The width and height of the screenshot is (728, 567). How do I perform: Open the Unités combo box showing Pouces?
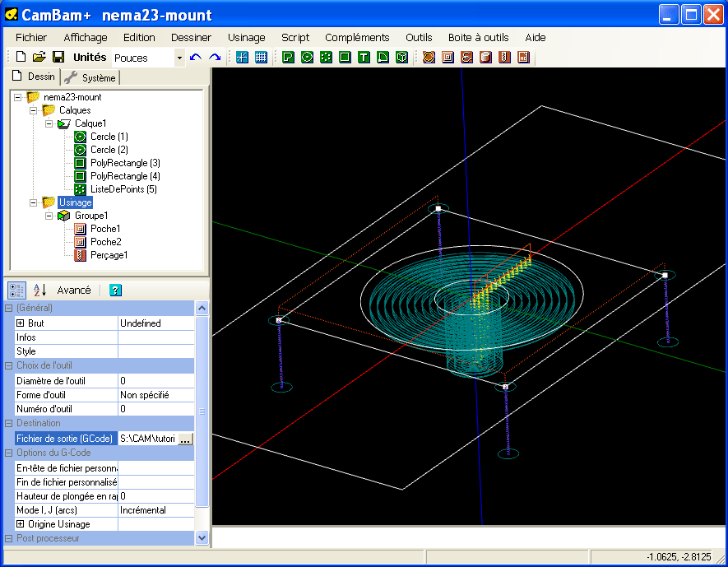149,58
